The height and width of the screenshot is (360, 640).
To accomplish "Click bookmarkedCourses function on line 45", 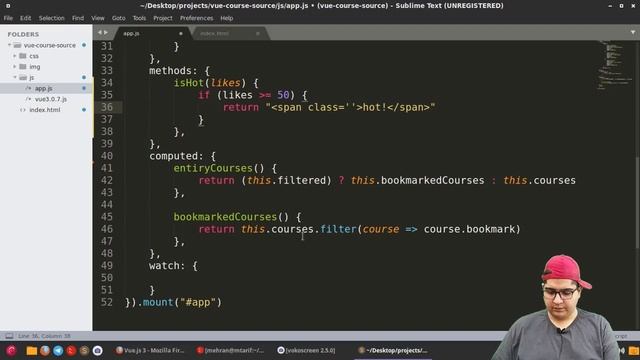I will pos(225,217).
